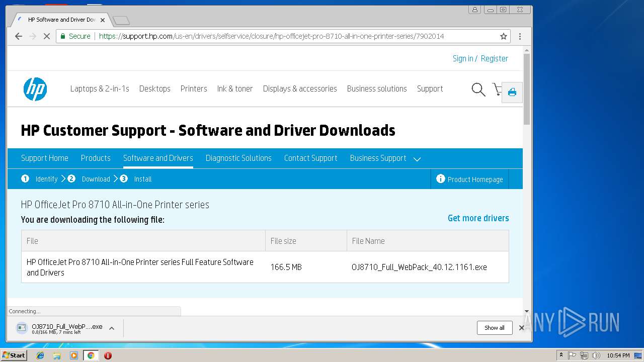The height and width of the screenshot is (362, 644).
Task: Click the Sign in link
Action: click(463, 58)
